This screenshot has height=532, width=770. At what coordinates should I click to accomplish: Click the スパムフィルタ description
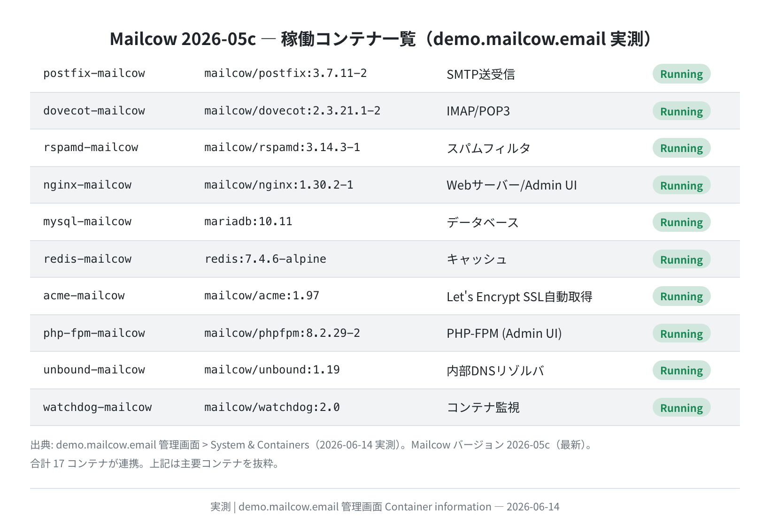(488, 148)
